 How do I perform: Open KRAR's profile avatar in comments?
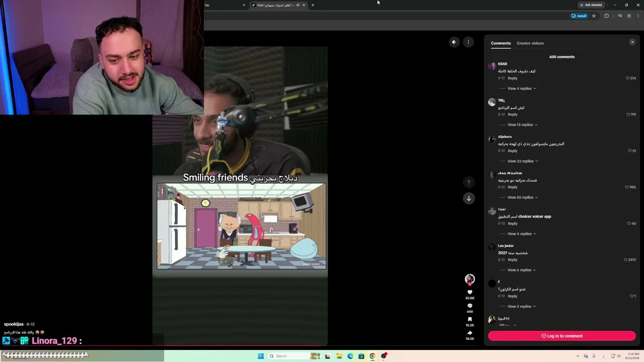tap(492, 66)
